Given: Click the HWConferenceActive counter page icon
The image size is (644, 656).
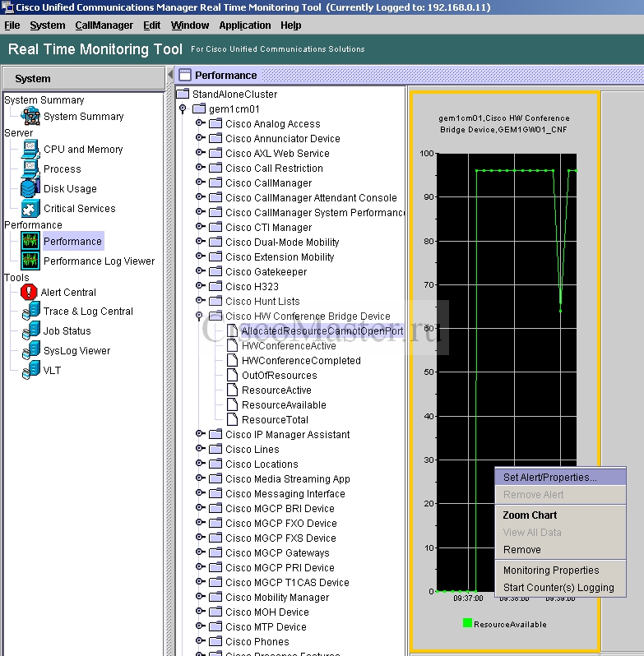Looking at the screenshot, I should 232,345.
